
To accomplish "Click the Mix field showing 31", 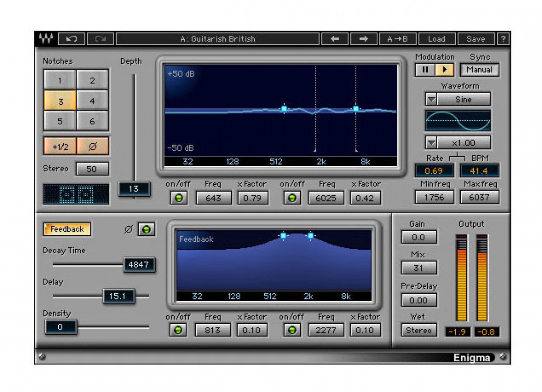I will tap(419, 268).
